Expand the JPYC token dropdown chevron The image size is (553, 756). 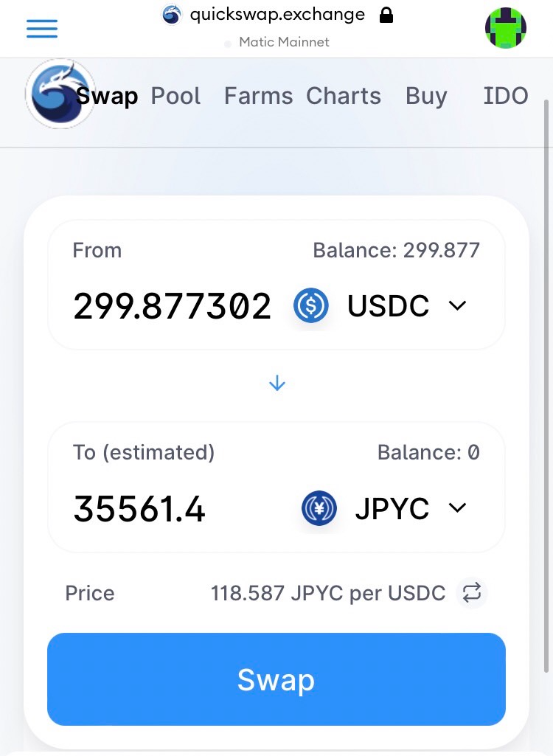click(x=457, y=507)
